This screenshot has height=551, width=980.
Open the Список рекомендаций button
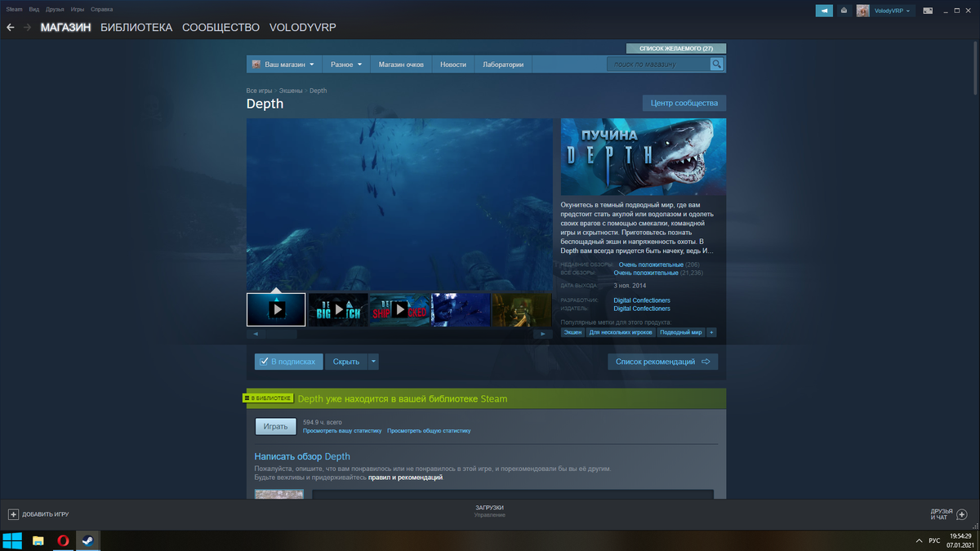pyautogui.click(x=662, y=362)
